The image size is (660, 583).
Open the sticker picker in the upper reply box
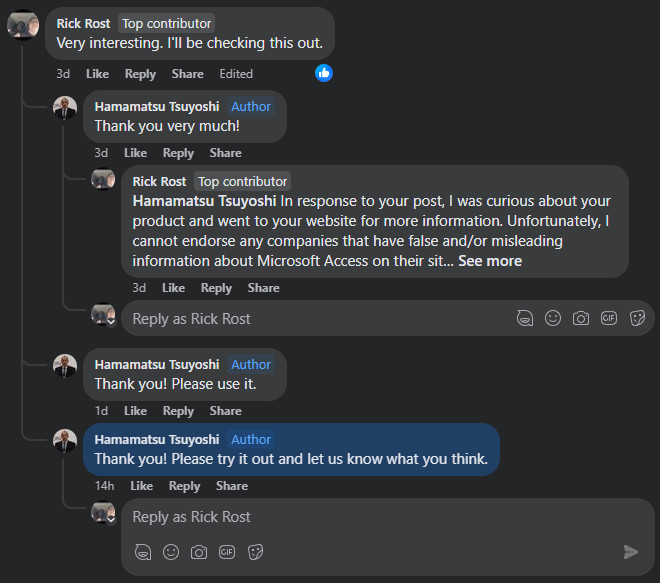pos(637,318)
